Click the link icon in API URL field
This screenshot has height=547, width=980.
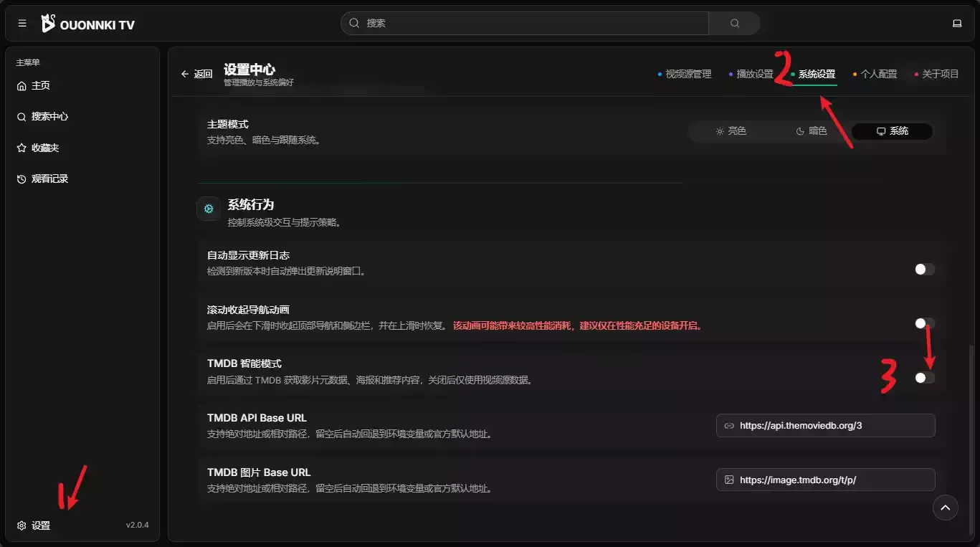click(x=729, y=425)
